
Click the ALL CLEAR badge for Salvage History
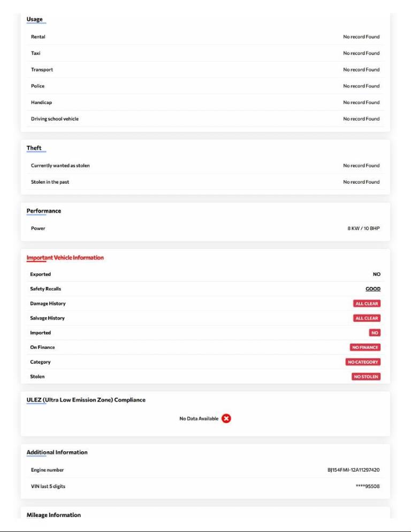coord(367,318)
